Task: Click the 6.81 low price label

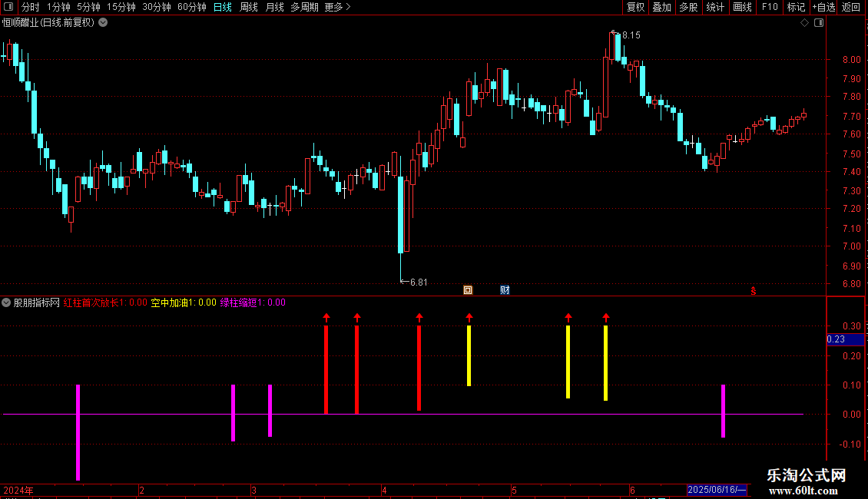Action: pyautogui.click(x=419, y=283)
